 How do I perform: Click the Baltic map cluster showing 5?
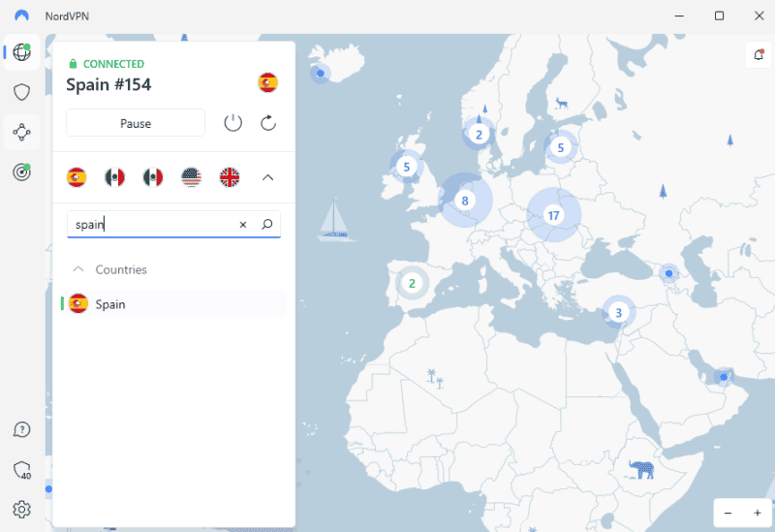561,147
